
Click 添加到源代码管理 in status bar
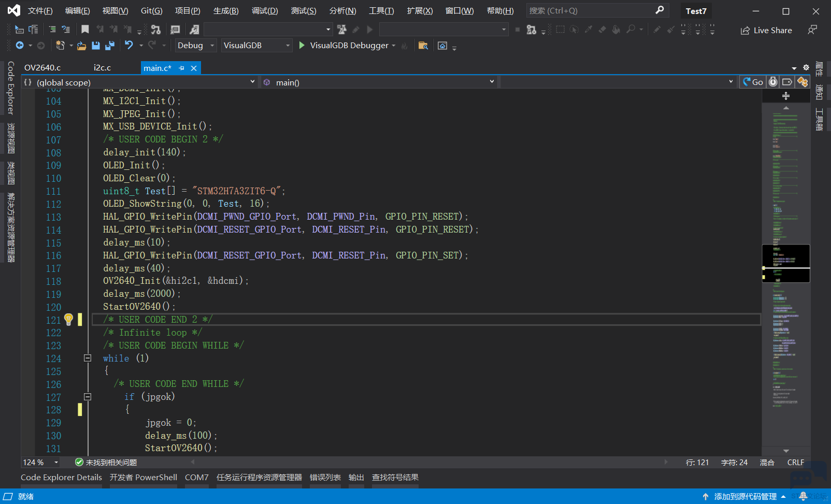click(x=744, y=496)
